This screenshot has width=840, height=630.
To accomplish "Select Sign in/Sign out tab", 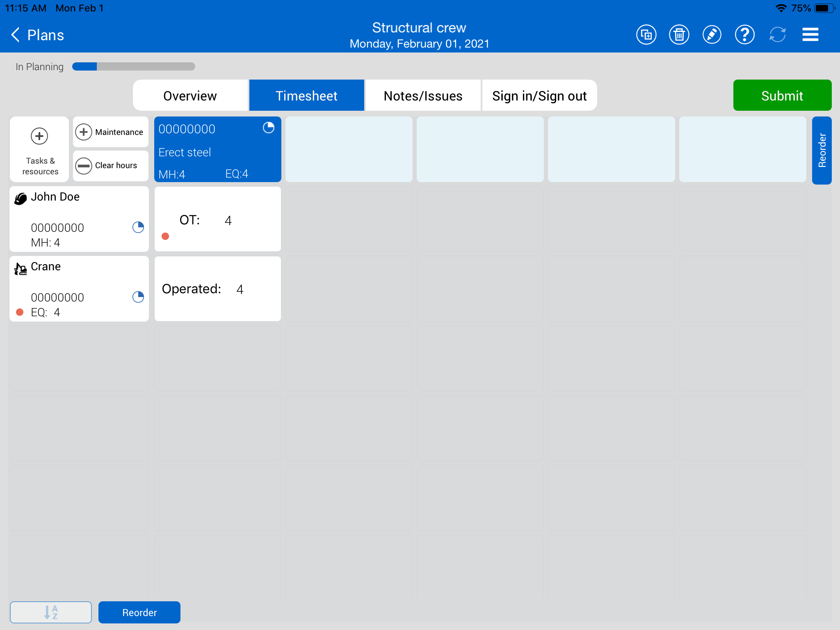I will [539, 96].
